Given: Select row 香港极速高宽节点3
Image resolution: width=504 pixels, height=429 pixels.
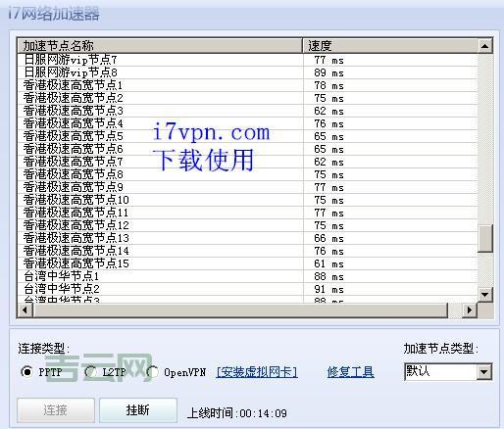Looking at the screenshot, I should pos(247,111).
